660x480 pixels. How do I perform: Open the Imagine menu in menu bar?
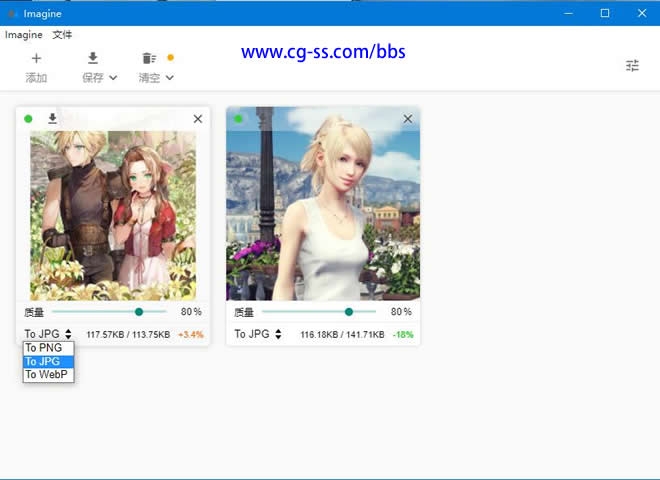coord(23,34)
